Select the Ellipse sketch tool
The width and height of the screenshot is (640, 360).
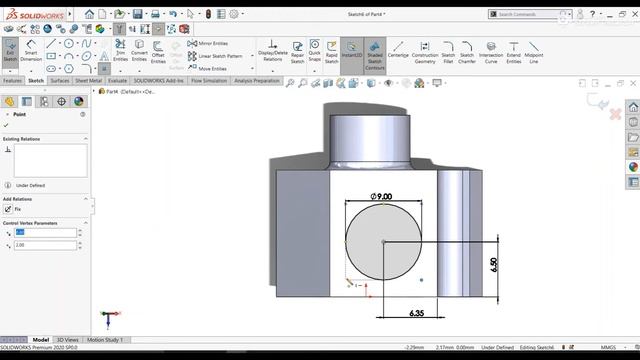(x=86, y=56)
